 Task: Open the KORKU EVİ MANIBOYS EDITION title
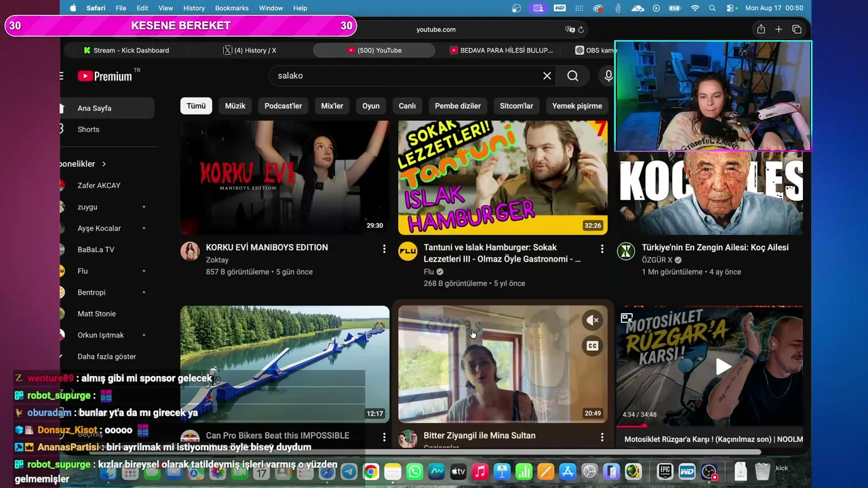(267, 247)
